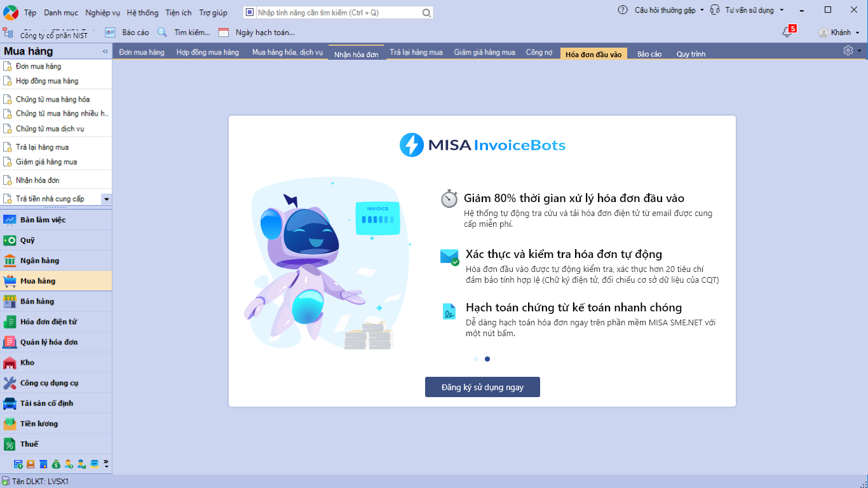Click the search magnifier in search box
868x488 pixels.
coord(426,13)
